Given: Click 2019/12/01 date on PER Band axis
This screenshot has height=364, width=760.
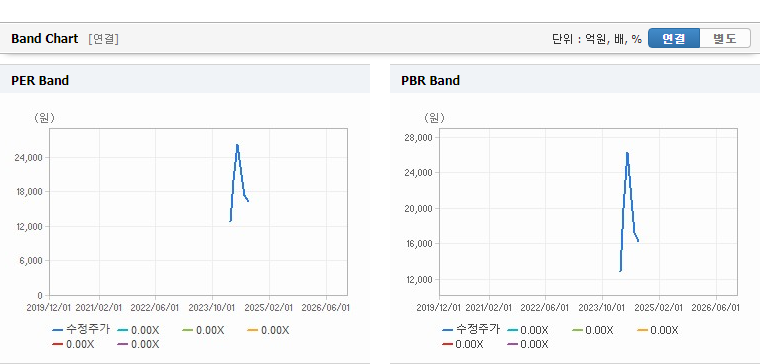Looking at the screenshot, I should pos(48,308).
